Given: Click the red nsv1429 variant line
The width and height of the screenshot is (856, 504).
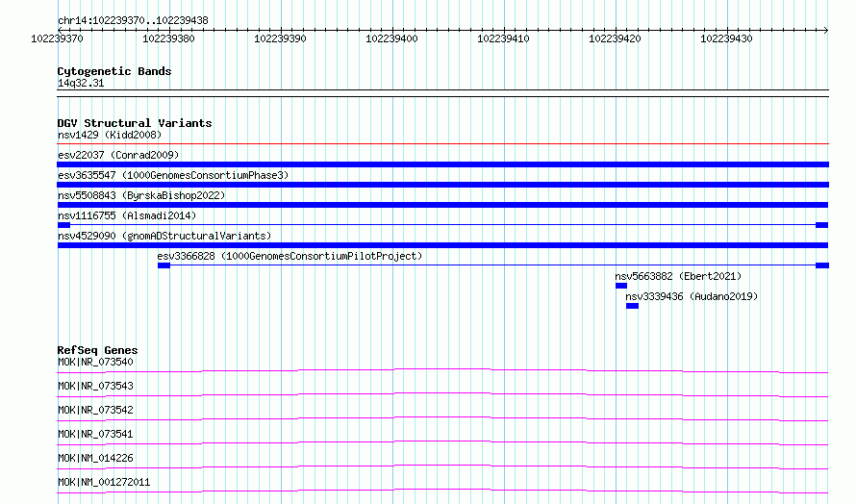Looking at the screenshot, I should tap(442, 143).
